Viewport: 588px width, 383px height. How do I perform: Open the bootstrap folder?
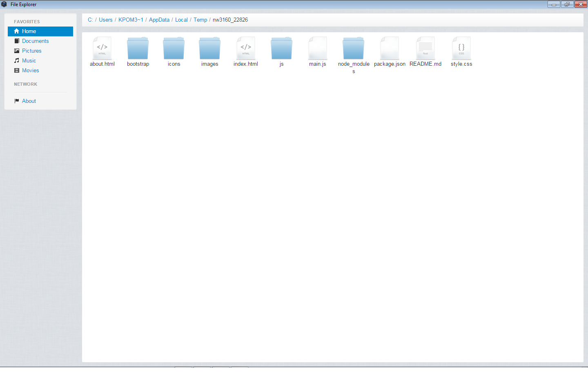(x=138, y=49)
